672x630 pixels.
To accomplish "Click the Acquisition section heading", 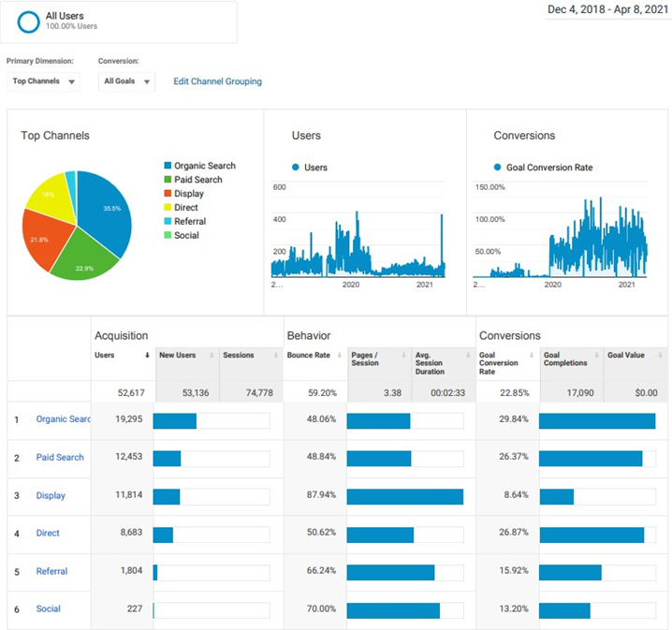I will pos(122,335).
